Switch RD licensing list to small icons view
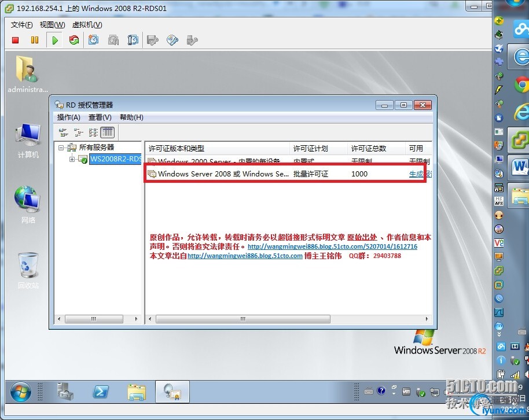Screen dimensions: 529x420 [x=78, y=132]
